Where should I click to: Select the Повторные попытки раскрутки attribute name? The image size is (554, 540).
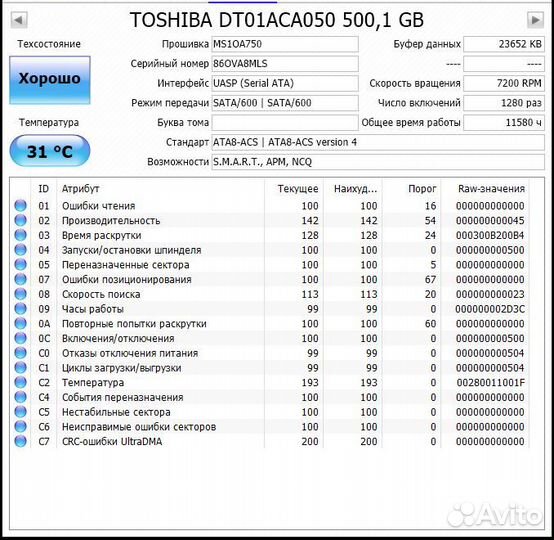click(134, 324)
